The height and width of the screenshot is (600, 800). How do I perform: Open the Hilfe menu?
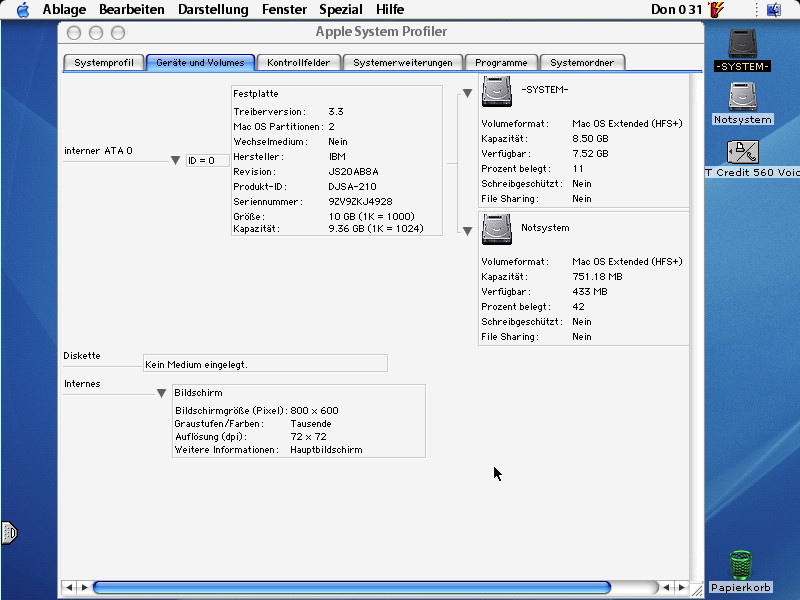pyautogui.click(x=390, y=10)
